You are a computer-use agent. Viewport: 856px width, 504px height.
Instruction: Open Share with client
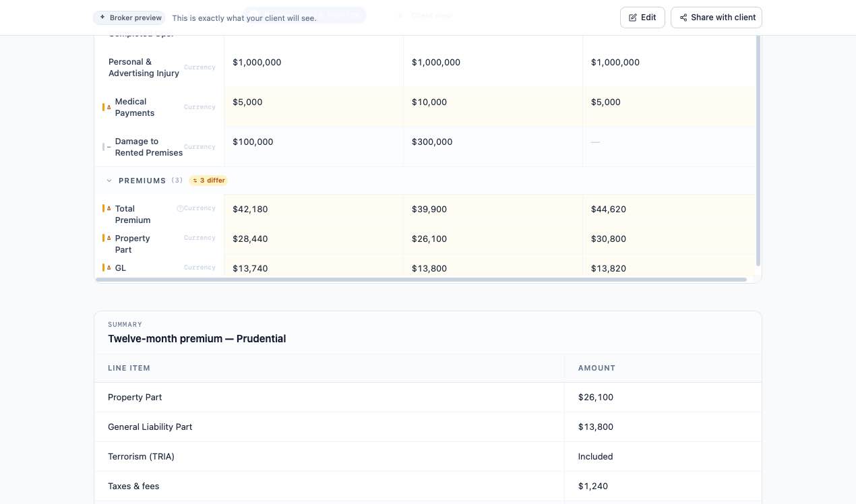click(x=716, y=18)
